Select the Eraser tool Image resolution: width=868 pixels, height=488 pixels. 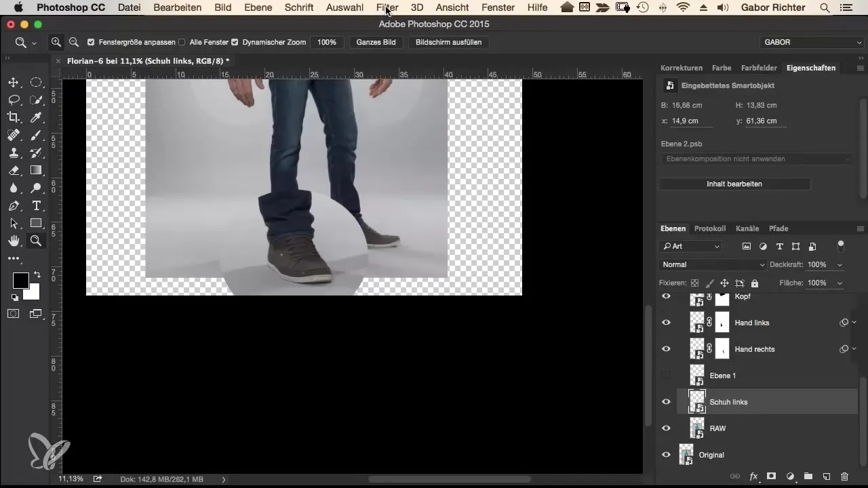click(13, 171)
